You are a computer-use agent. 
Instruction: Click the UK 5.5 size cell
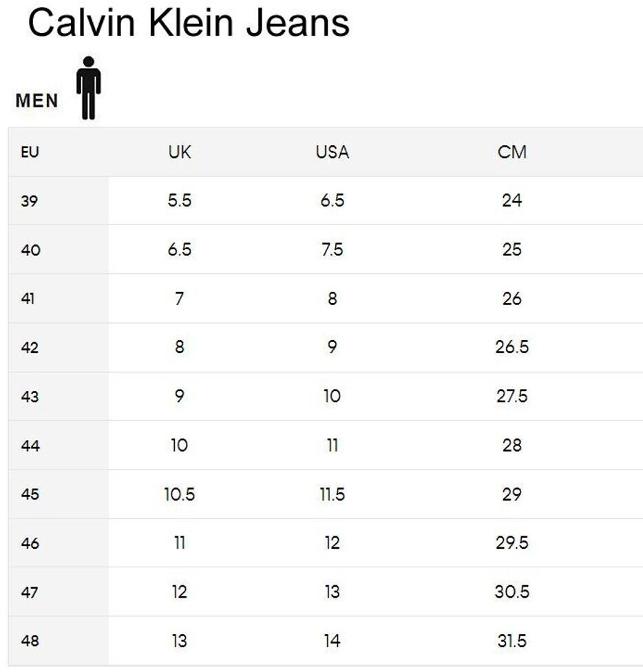click(x=180, y=201)
